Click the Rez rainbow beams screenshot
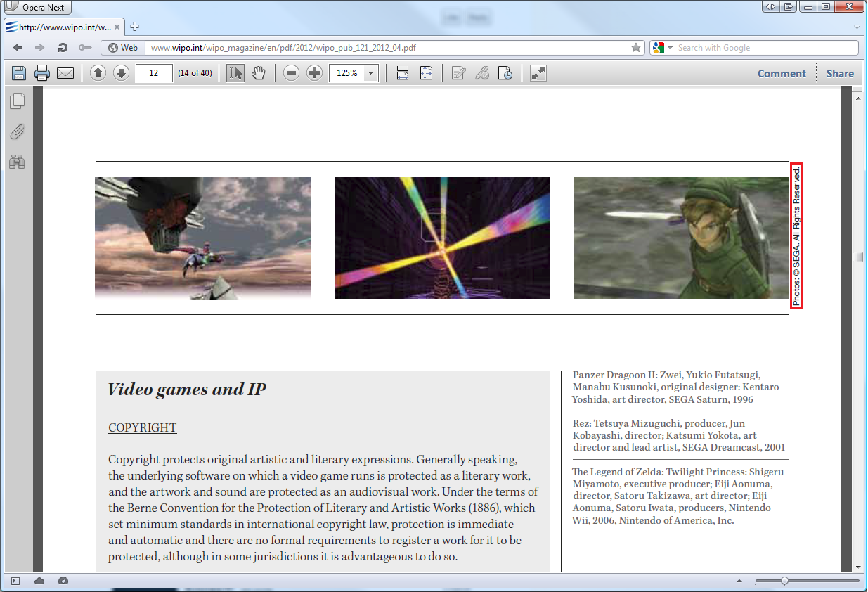The width and height of the screenshot is (868, 592). (442, 238)
